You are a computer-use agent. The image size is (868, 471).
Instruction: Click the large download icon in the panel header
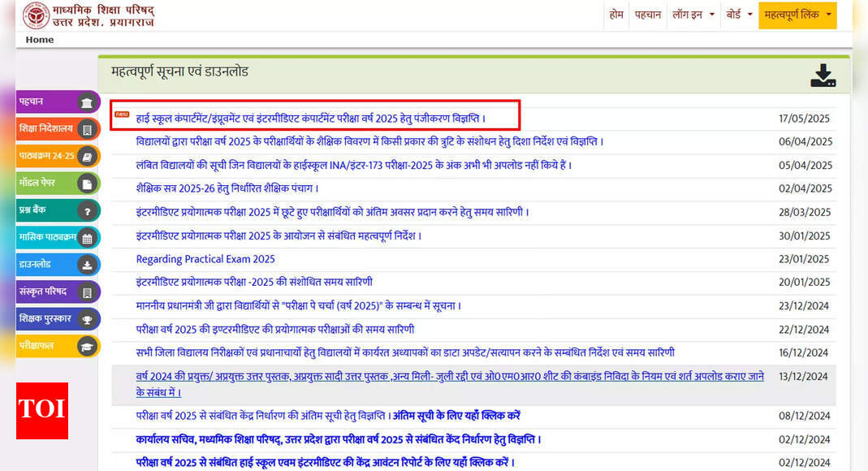pyautogui.click(x=823, y=76)
